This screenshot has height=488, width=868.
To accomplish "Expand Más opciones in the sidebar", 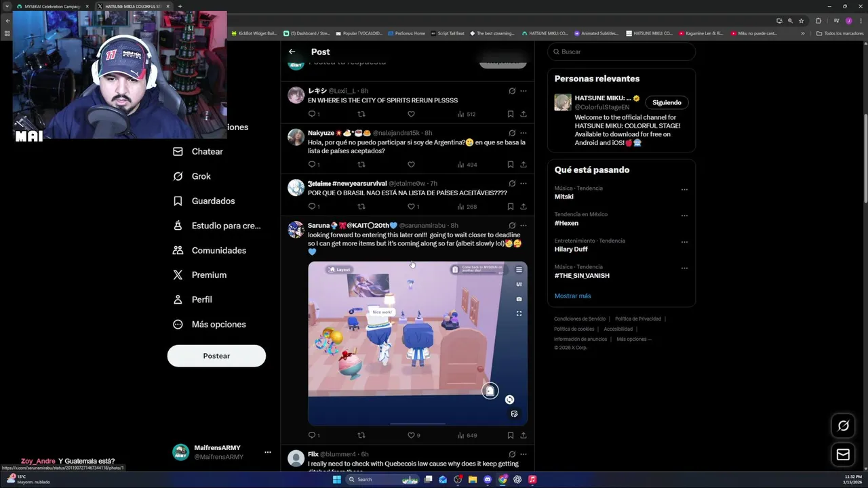I will pyautogui.click(x=210, y=324).
